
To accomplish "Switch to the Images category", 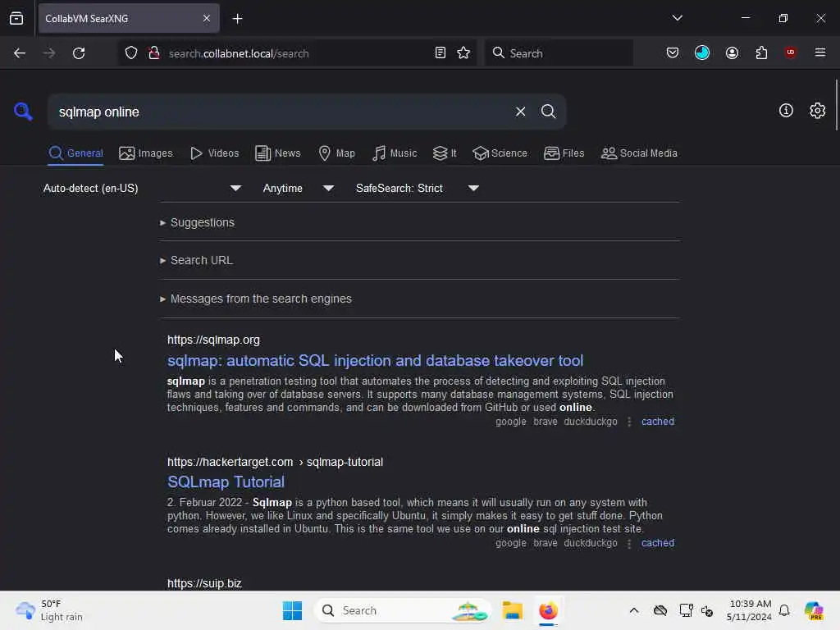I will [x=146, y=153].
